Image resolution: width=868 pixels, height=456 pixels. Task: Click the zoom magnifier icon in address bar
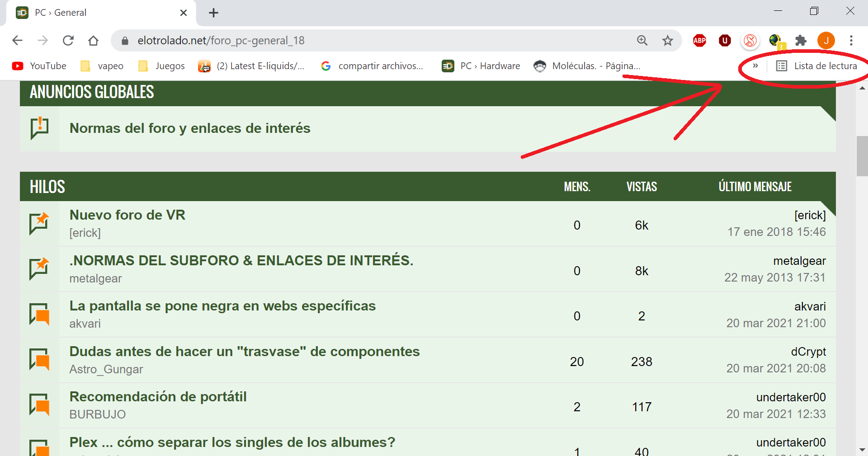[642, 41]
